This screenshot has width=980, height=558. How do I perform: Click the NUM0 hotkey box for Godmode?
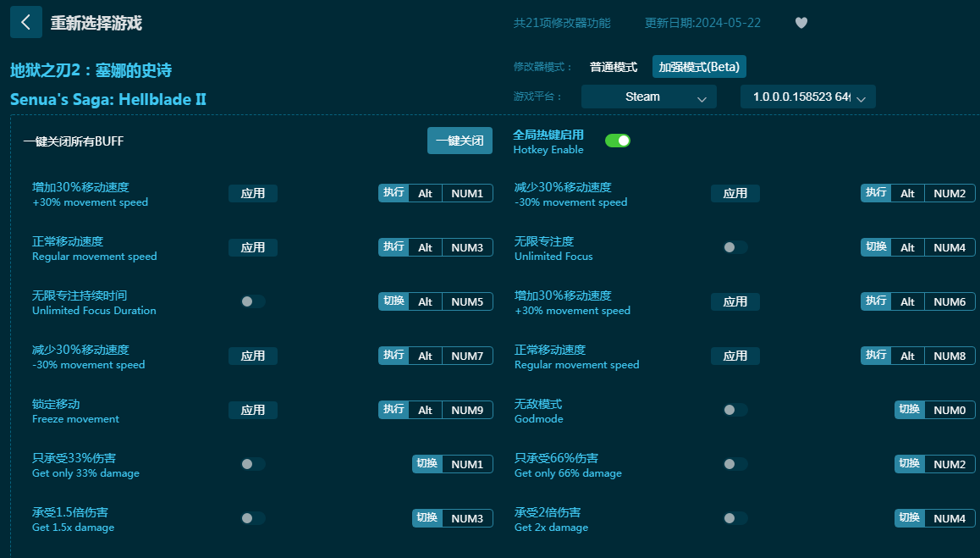coord(934,411)
